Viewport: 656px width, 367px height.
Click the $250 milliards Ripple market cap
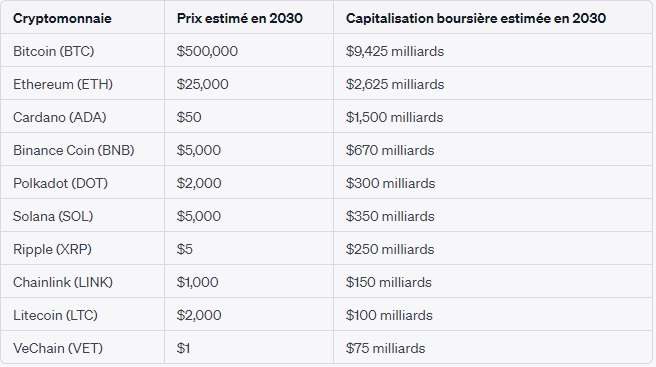pos(390,249)
